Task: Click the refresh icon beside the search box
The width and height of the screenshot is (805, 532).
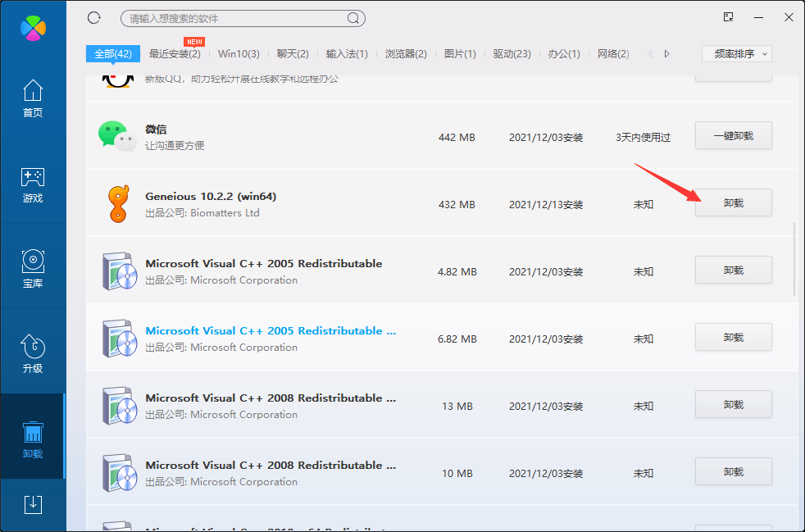Action: pos(93,18)
